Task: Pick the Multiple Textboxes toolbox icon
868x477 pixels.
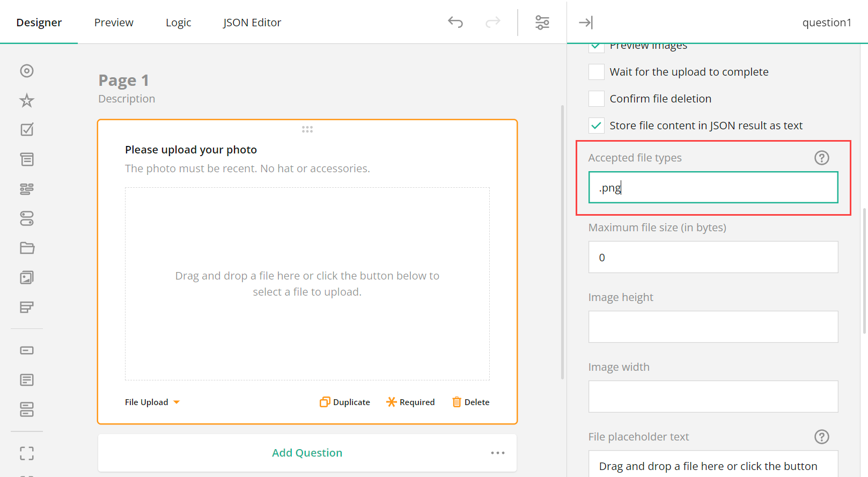Action: [27, 409]
